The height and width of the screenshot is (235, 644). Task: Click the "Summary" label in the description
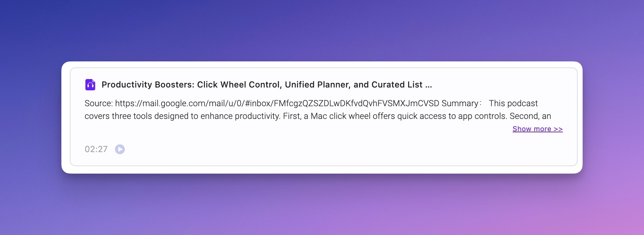point(460,103)
